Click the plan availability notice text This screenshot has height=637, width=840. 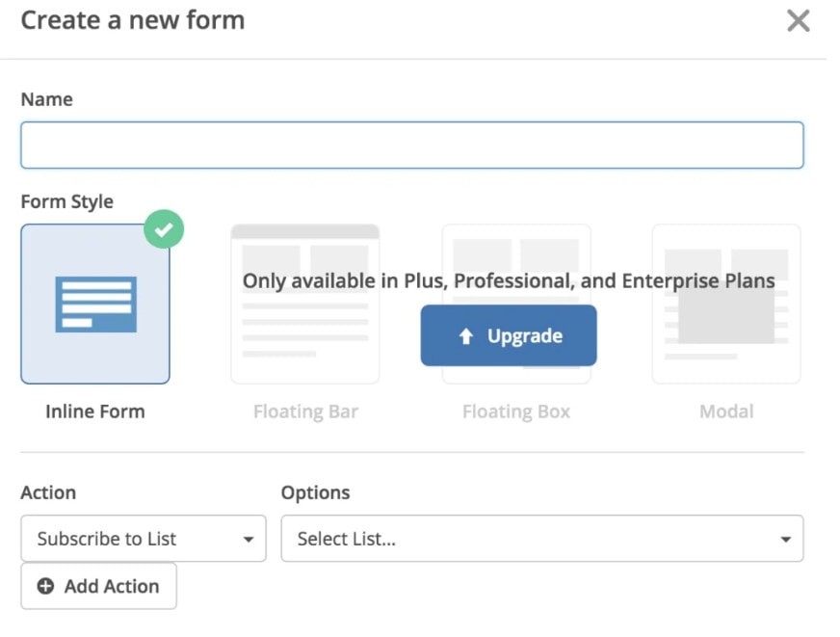(x=509, y=281)
